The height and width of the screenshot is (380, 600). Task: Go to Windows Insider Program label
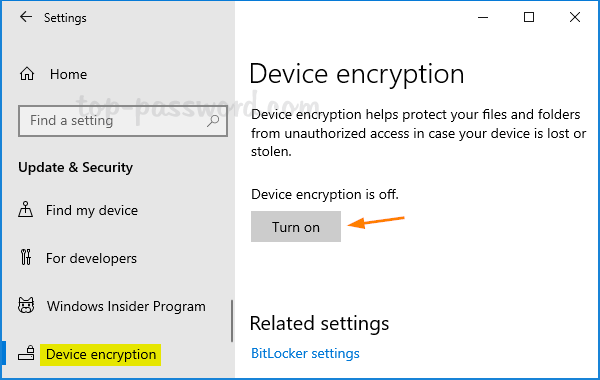(126, 306)
